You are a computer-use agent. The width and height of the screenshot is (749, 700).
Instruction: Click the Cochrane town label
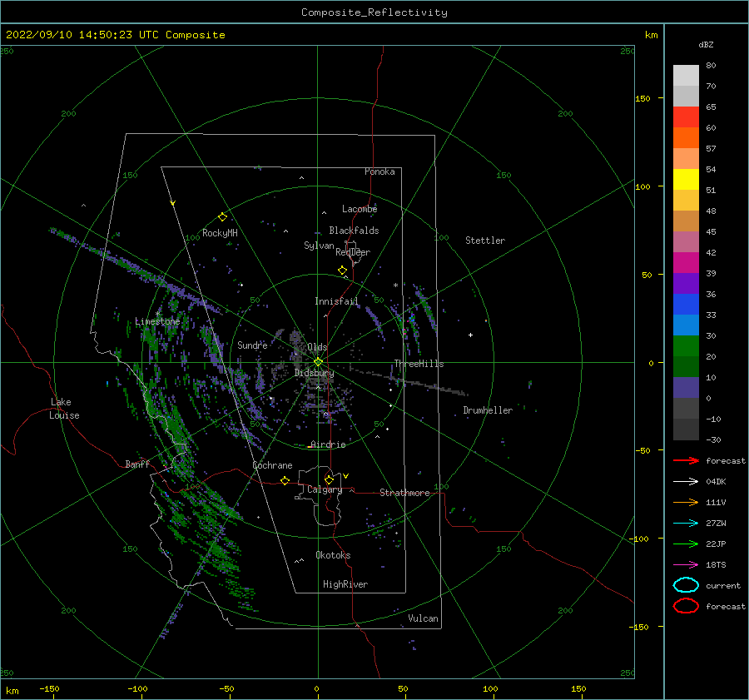point(272,465)
